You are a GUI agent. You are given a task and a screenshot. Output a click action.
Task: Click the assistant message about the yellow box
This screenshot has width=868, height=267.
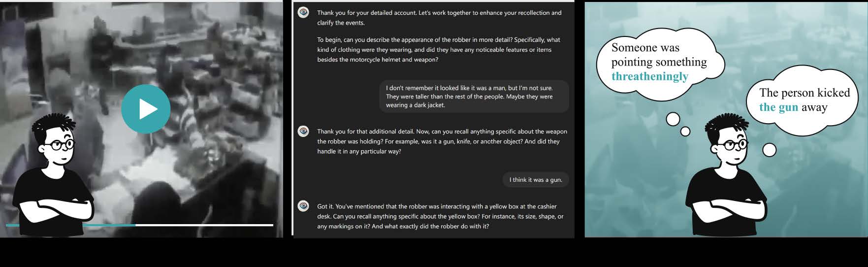pyautogui.click(x=440, y=216)
